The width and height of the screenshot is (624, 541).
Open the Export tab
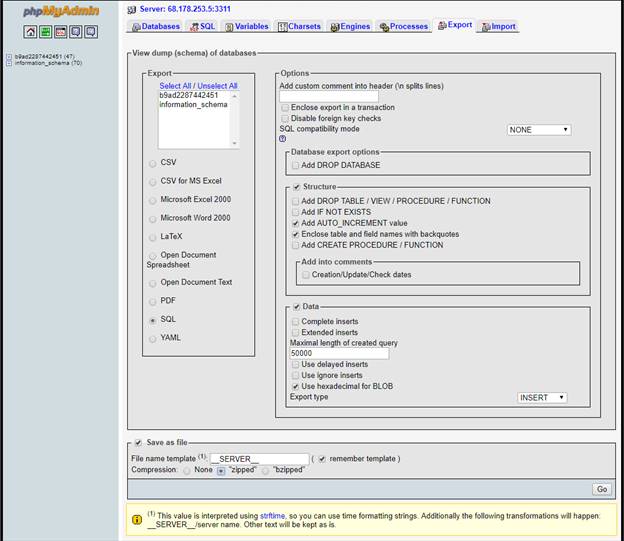click(455, 25)
